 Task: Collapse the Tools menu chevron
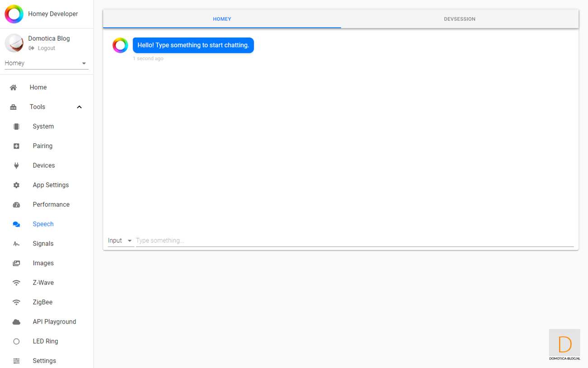click(x=79, y=107)
